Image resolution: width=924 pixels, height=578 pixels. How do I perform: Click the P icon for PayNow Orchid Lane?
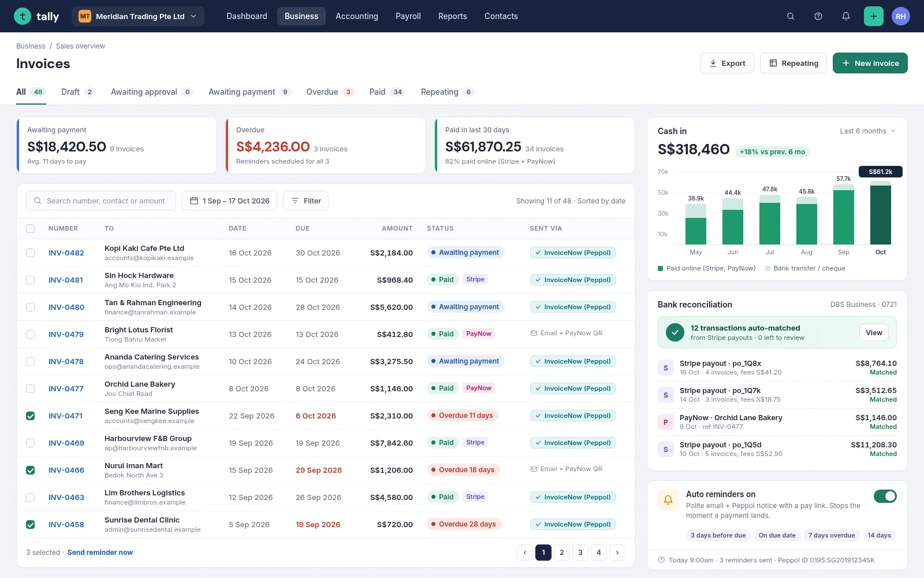coord(666,422)
